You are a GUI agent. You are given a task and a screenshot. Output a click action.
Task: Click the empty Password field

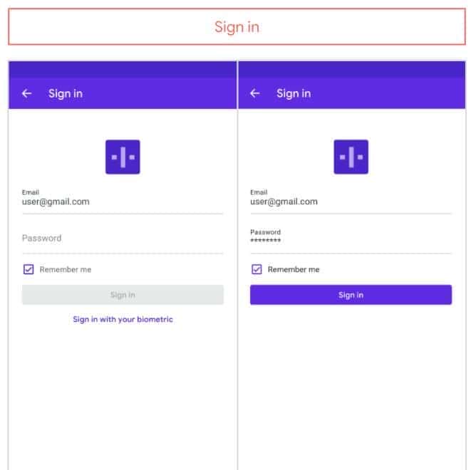pyautogui.click(x=122, y=239)
